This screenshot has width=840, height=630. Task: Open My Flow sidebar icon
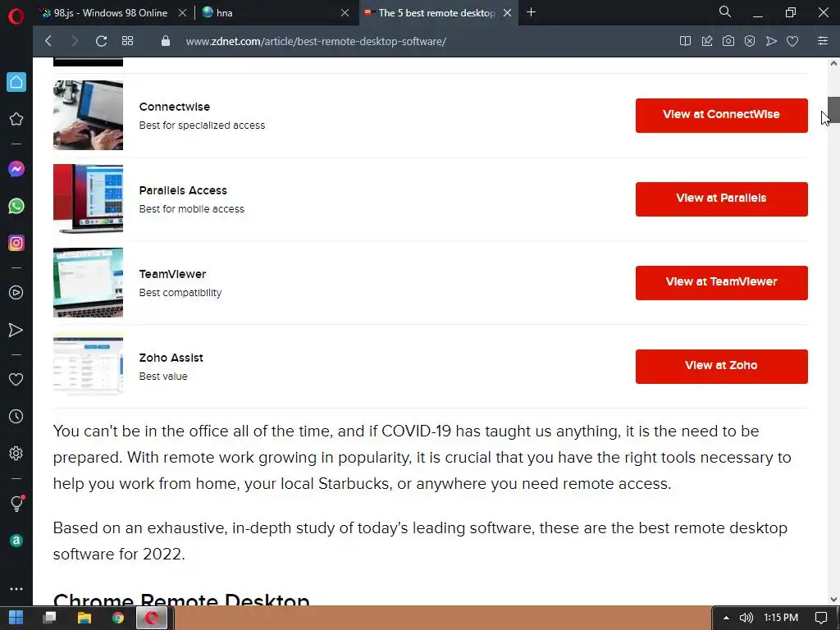16,330
